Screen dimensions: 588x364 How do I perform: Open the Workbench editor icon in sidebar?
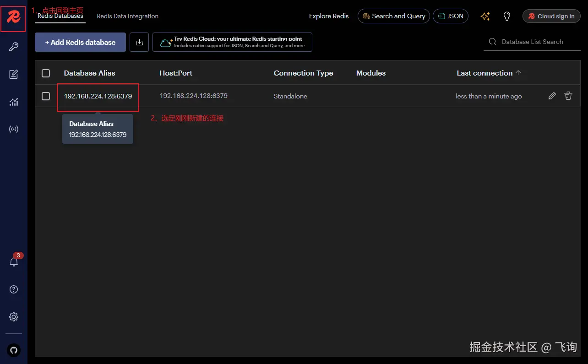click(x=14, y=74)
